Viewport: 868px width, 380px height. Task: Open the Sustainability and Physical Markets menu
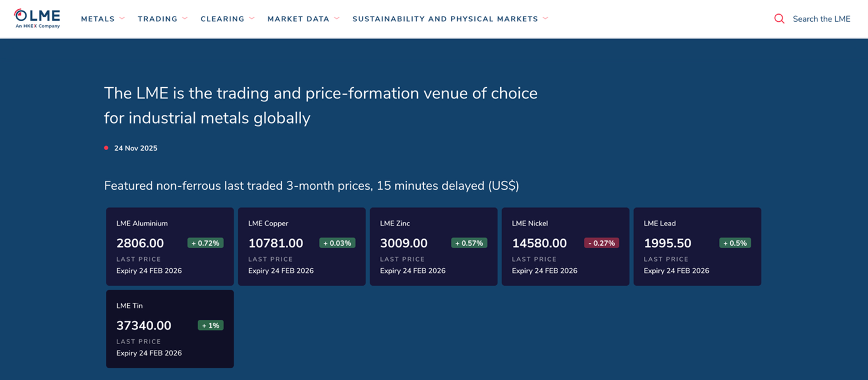pyautogui.click(x=445, y=19)
